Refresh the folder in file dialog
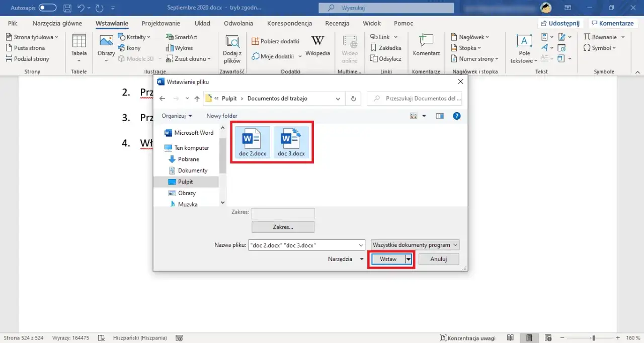 [x=353, y=99]
